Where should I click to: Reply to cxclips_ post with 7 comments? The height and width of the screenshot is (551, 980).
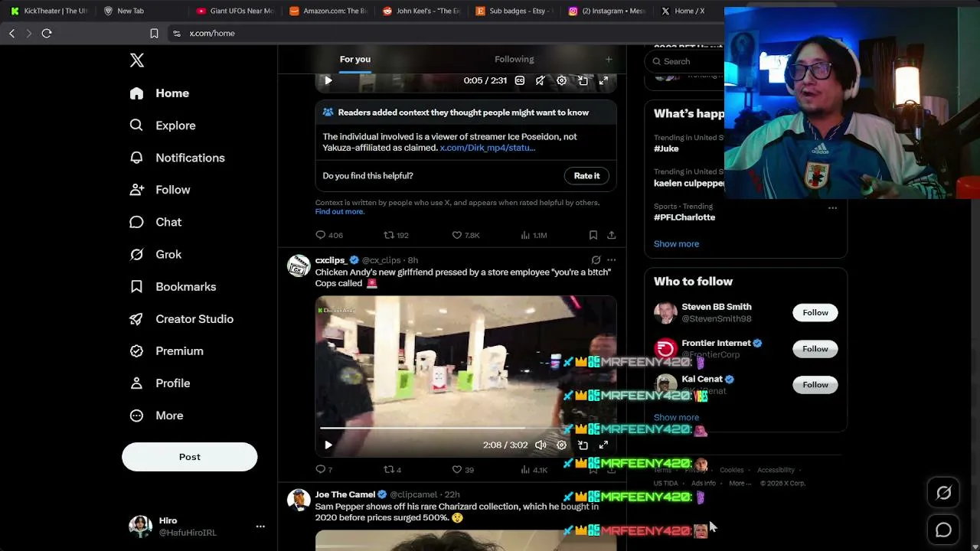[324, 469]
